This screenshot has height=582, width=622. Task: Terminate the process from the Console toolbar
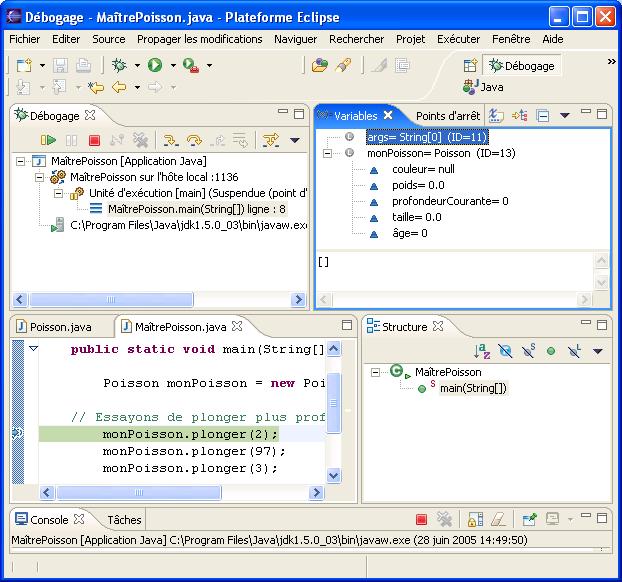(x=422, y=520)
